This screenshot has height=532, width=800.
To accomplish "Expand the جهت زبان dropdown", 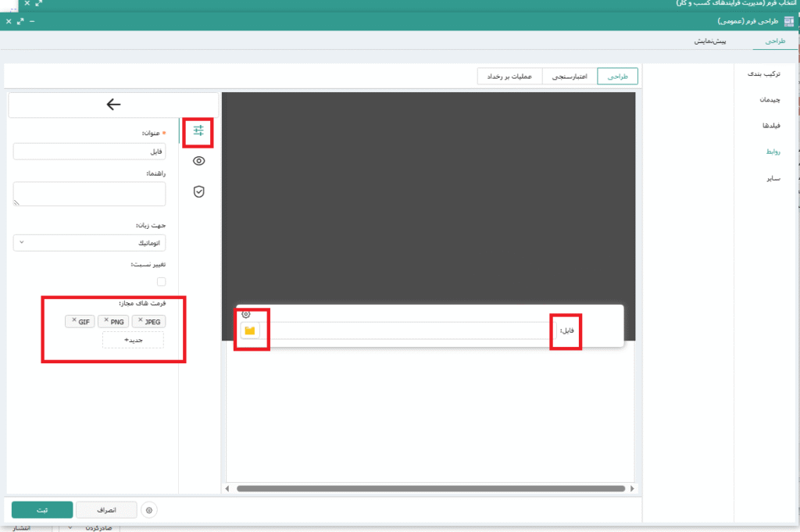I will (x=90, y=243).
